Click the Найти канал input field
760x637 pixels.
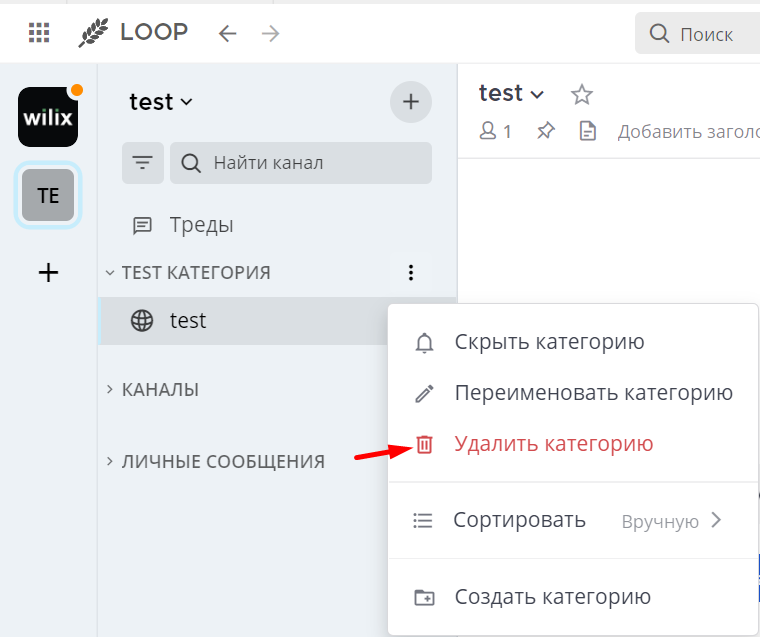(301, 163)
